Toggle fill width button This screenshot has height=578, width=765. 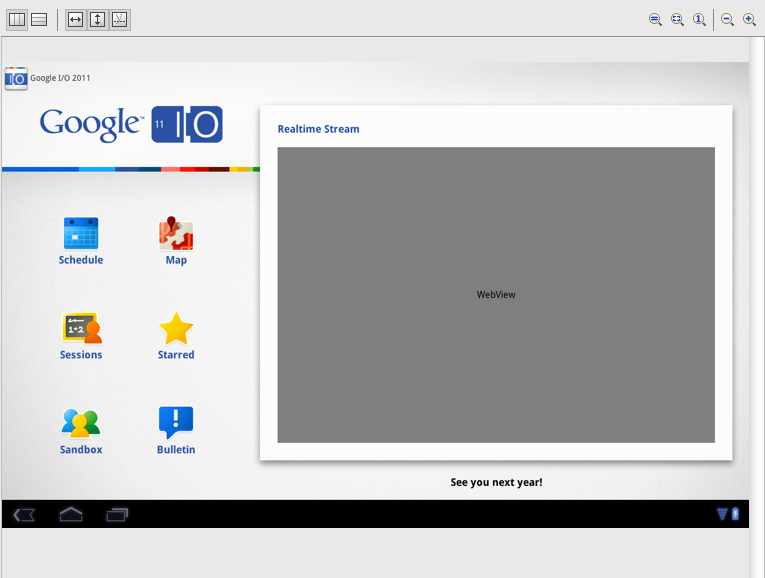[x=76, y=19]
